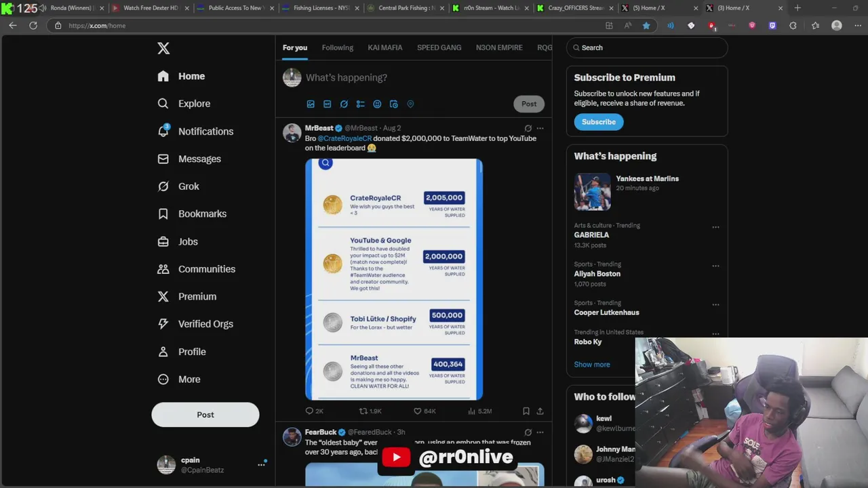Open Grok in the sidebar
The height and width of the screenshot is (488, 868).
point(178,186)
